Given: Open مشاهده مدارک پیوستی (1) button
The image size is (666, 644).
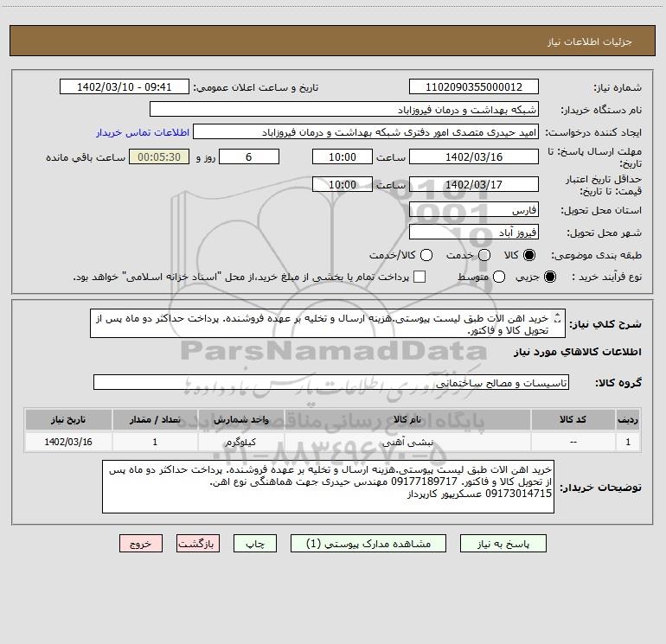Looking at the screenshot, I should pos(368,544).
